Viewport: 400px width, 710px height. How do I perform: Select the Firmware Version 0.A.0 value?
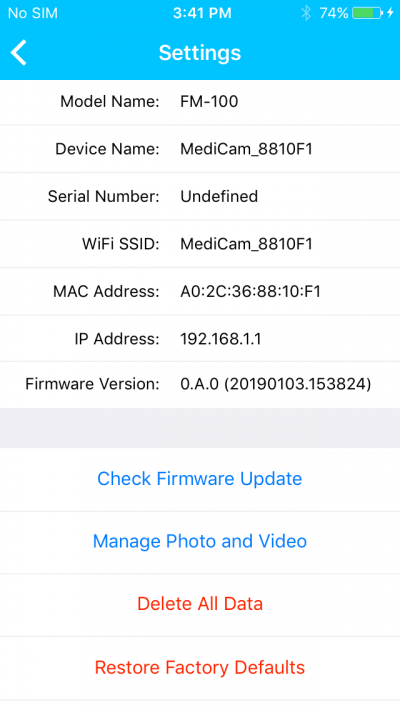(276, 384)
